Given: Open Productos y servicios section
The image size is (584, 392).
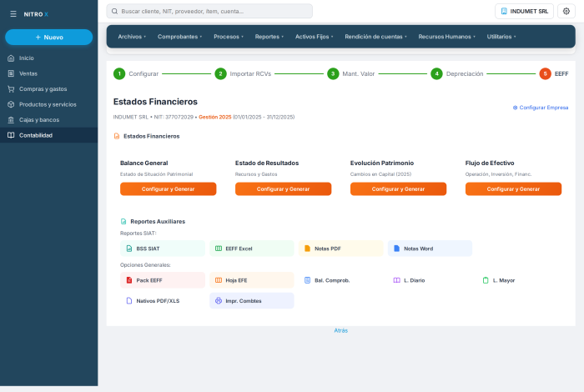Looking at the screenshot, I should [48, 104].
